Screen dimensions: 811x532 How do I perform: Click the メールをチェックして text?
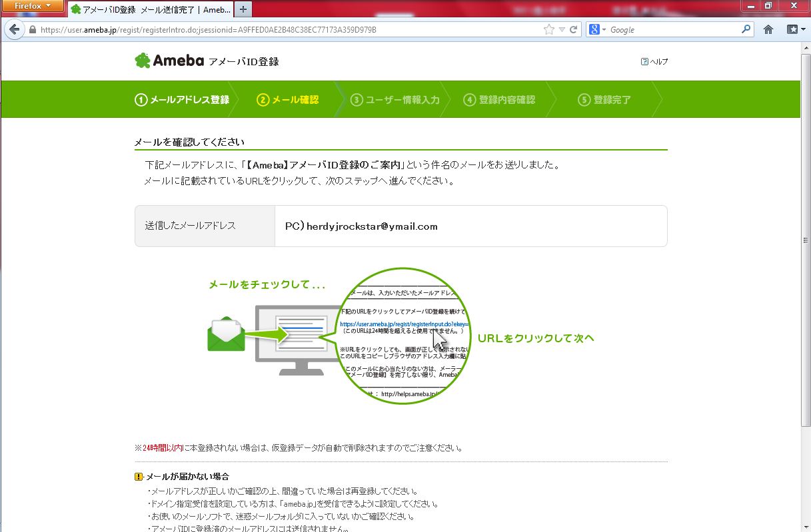(x=267, y=285)
